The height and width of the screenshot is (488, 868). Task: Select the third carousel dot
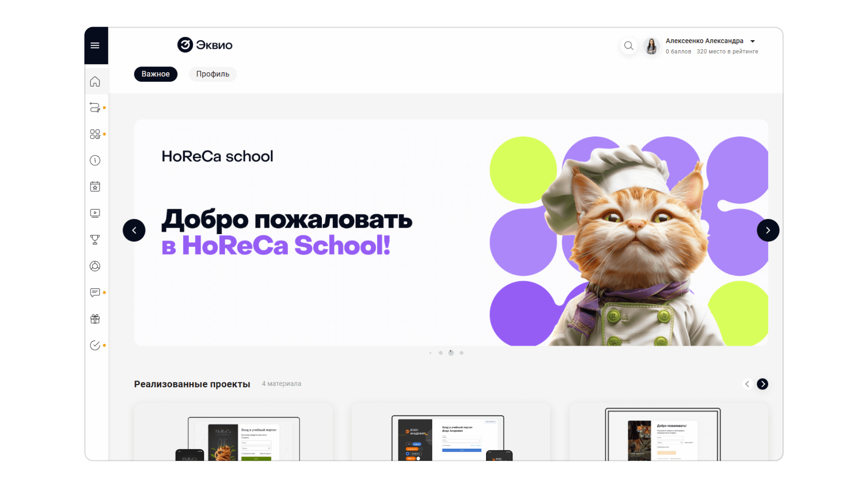[451, 353]
